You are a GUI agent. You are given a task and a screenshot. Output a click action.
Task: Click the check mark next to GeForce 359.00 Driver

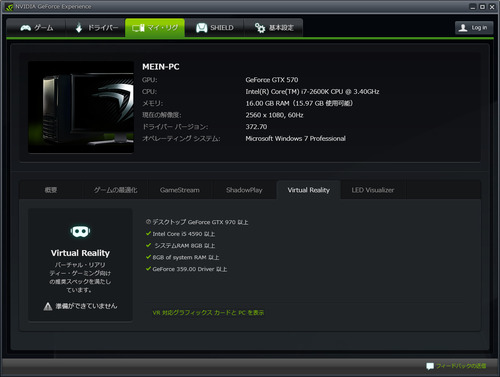point(149,269)
